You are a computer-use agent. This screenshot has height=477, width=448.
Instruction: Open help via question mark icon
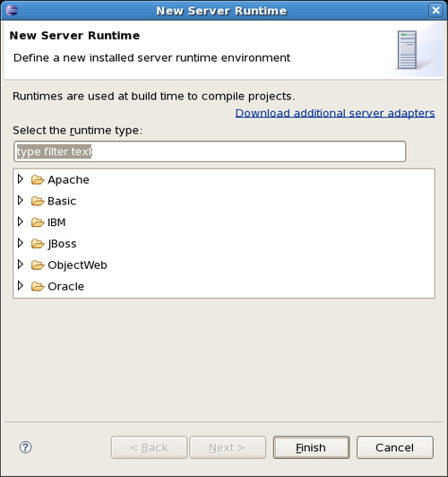pyautogui.click(x=25, y=447)
